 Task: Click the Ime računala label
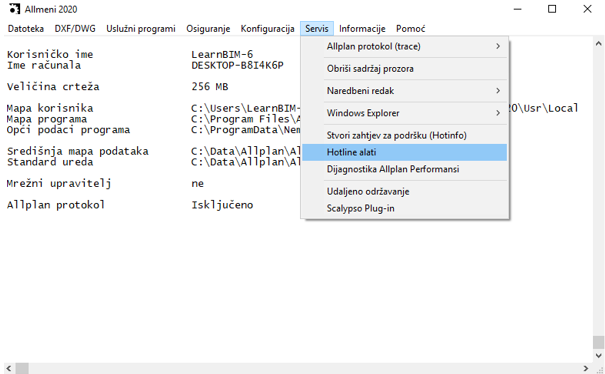[44, 65]
